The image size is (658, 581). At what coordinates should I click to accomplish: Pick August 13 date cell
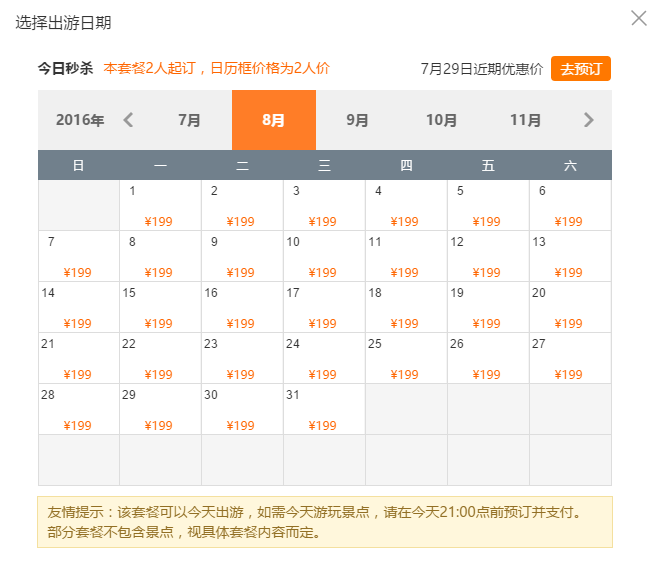[x=570, y=256]
